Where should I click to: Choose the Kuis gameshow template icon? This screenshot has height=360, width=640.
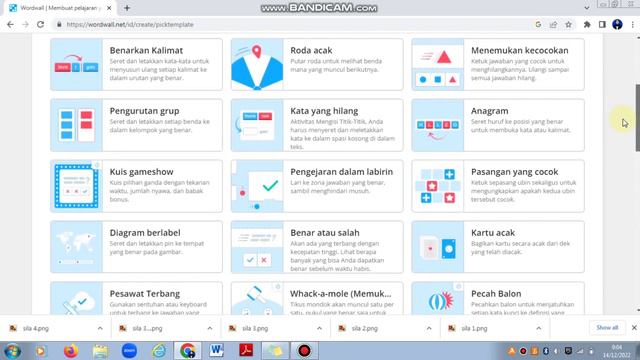(x=76, y=186)
